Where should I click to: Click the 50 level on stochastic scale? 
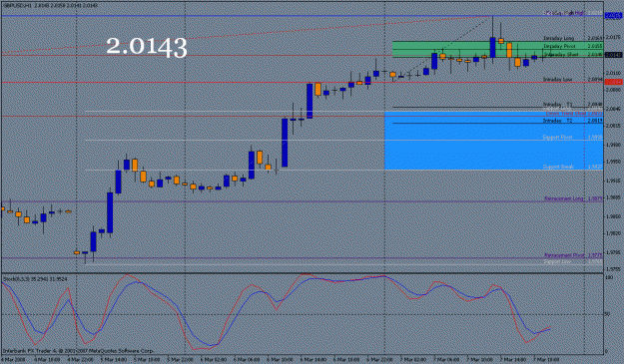(607, 314)
